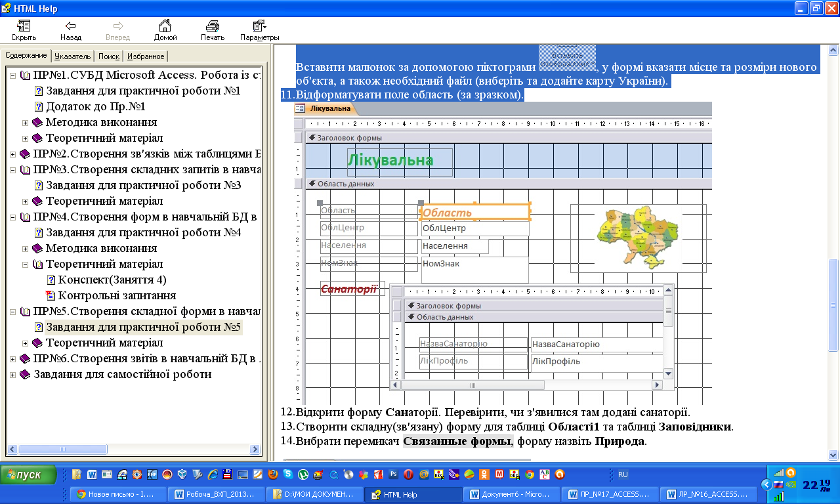Collapse the ПР№4 Створення форм node
Viewport: 840px width, 504px height.
14,217
